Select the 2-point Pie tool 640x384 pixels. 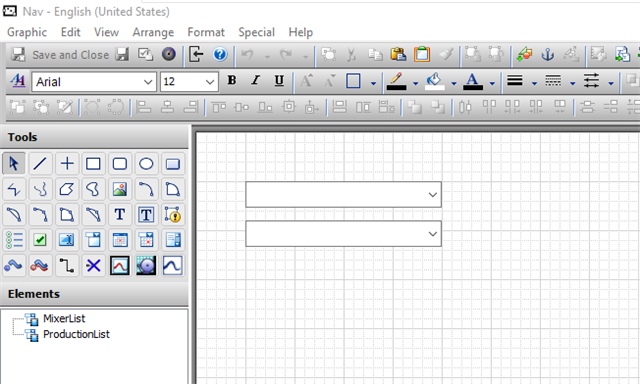click(x=173, y=189)
